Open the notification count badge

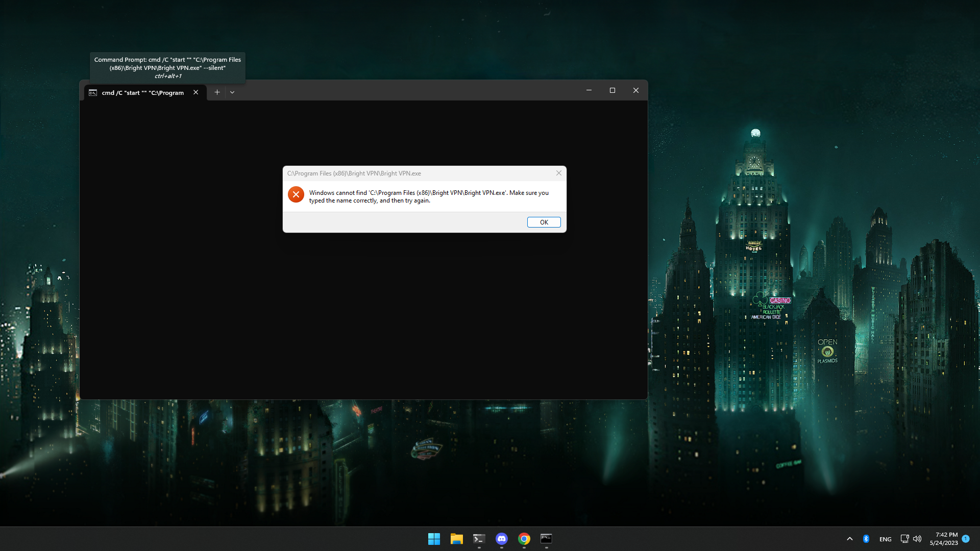966,538
